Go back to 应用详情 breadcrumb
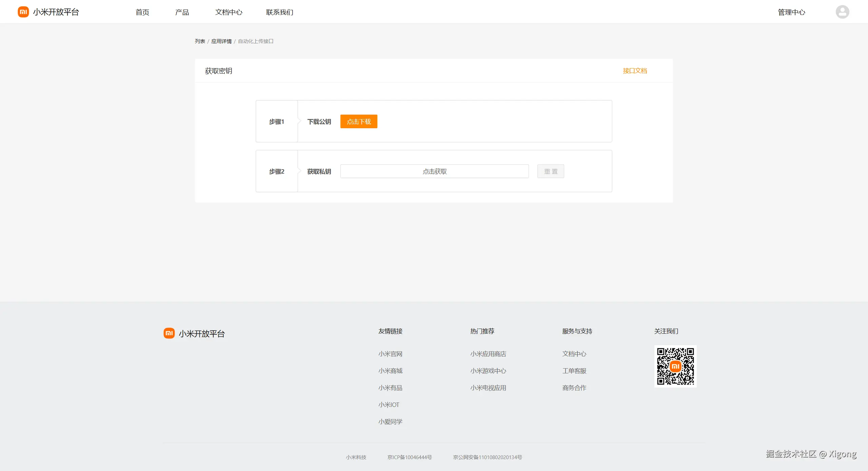The image size is (868, 471). 221,41
